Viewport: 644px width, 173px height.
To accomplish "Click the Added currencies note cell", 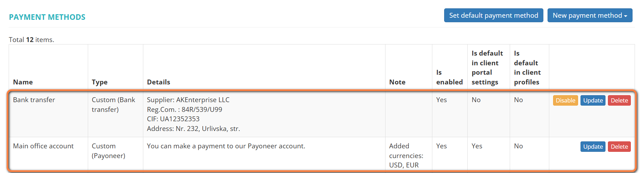I will (x=406, y=155).
